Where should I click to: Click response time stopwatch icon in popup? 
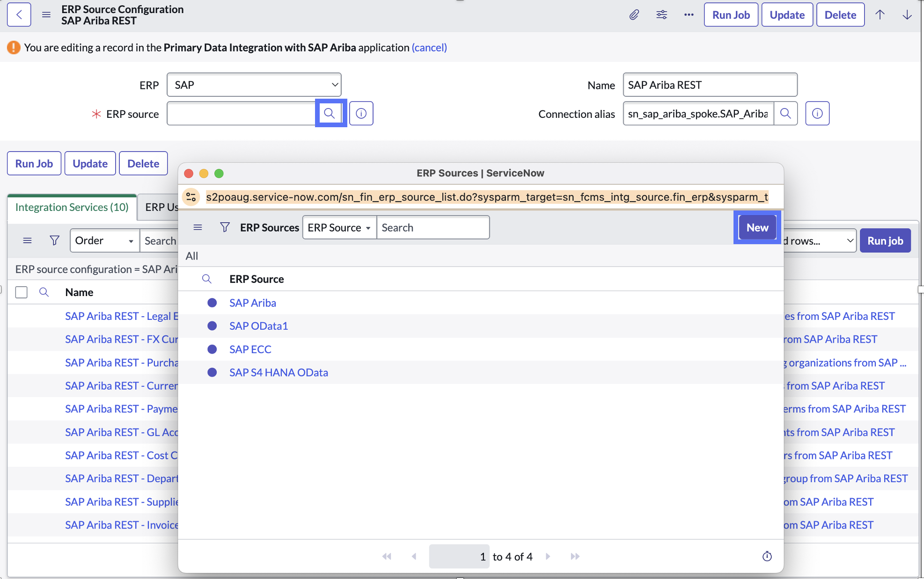[767, 556]
